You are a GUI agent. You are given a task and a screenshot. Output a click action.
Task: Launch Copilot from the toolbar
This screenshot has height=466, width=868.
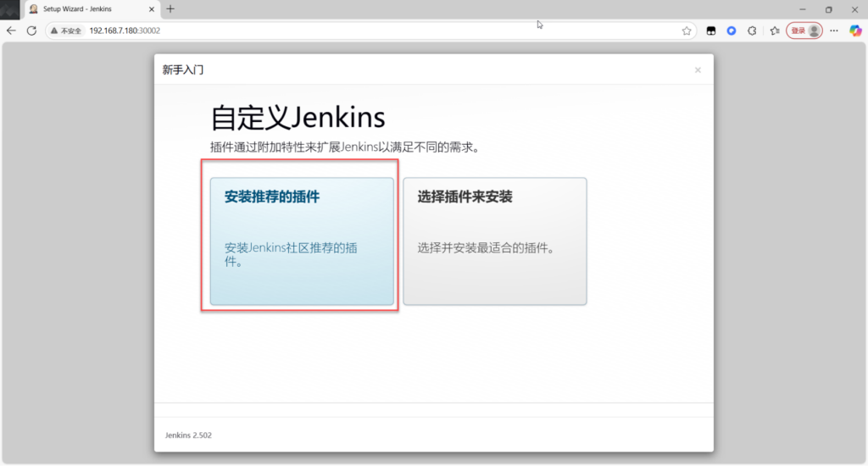pyautogui.click(x=855, y=31)
